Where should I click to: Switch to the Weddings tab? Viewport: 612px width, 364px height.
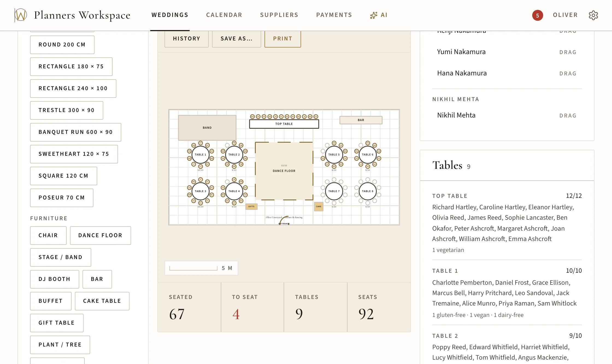click(x=170, y=15)
